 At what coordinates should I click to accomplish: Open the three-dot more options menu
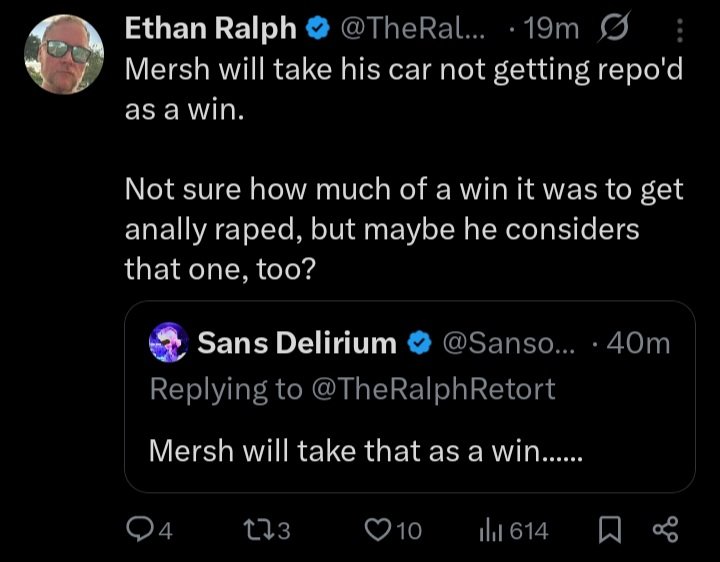(x=680, y=30)
